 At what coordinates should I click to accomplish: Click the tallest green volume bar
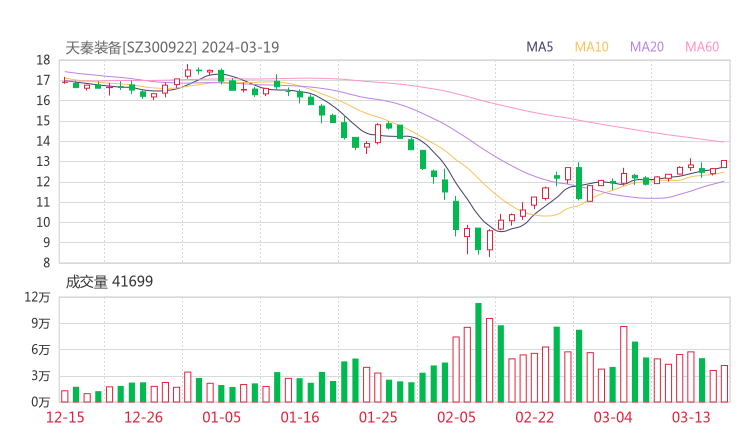[478, 352]
